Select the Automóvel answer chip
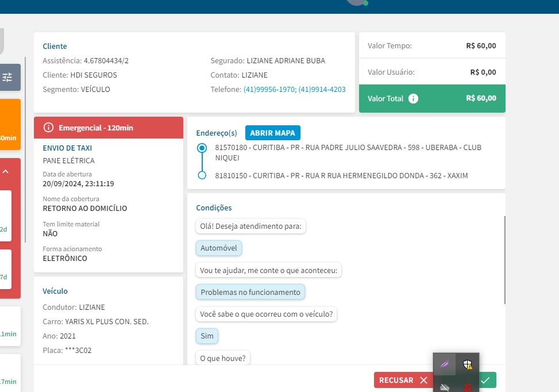Viewport: 559px width, 392px height. (218, 248)
